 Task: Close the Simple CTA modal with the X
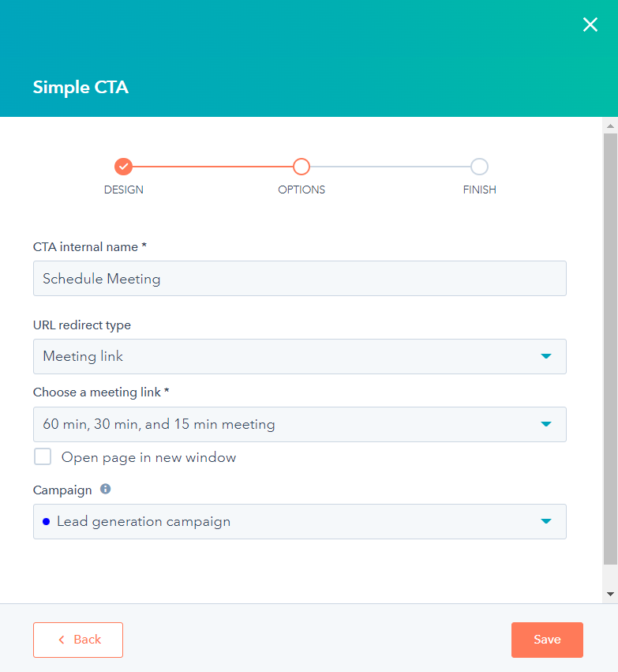pyautogui.click(x=590, y=24)
